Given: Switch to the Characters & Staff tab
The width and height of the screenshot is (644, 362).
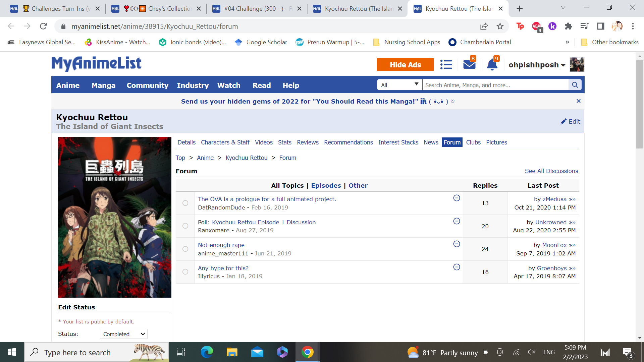Looking at the screenshot, I should coord(225,142).
